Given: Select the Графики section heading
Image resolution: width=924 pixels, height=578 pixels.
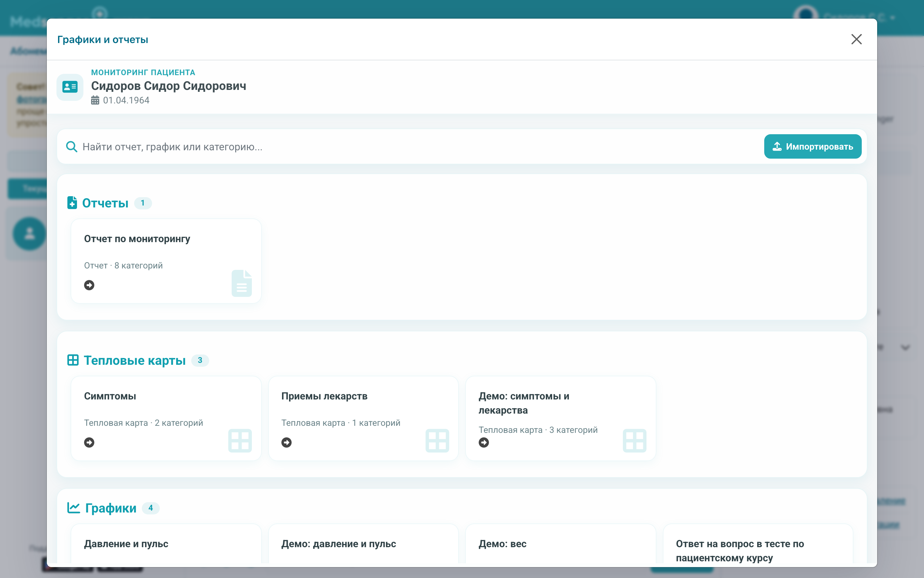Looking at the screenshot, I should click(111, 508).
